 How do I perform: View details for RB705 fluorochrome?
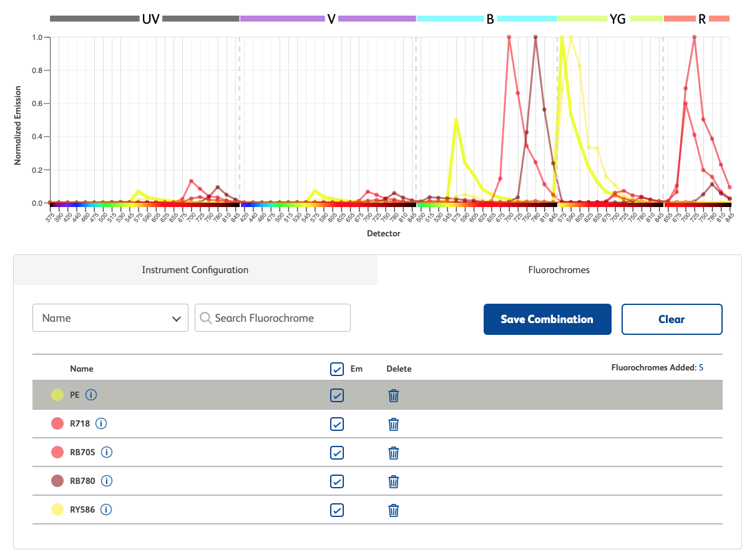(106, 452)
